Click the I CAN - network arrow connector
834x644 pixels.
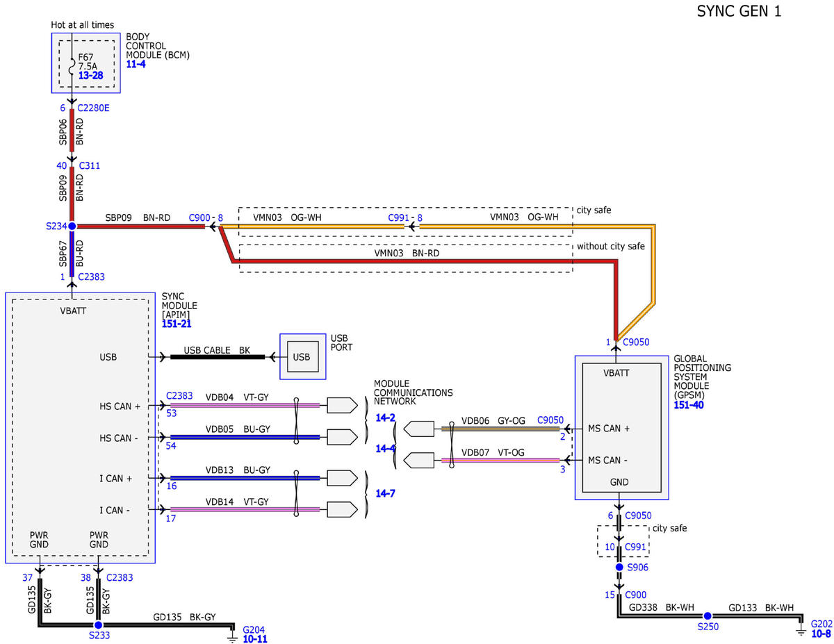coord(341,509)
